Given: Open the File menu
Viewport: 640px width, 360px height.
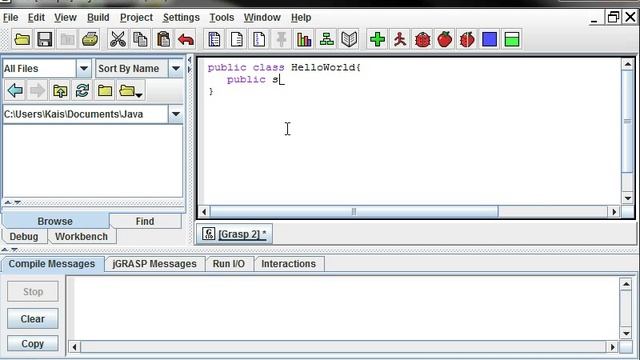Looking at the screenshot, I should coord(11,18).
